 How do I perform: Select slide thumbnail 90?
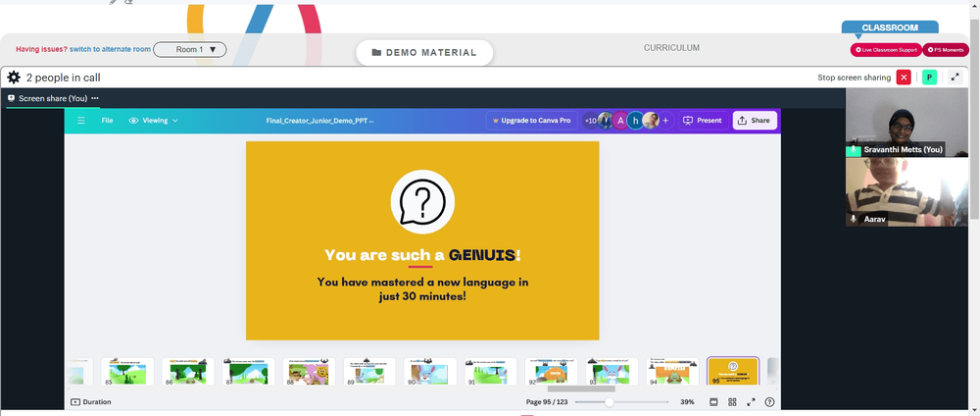click(430, 371)
